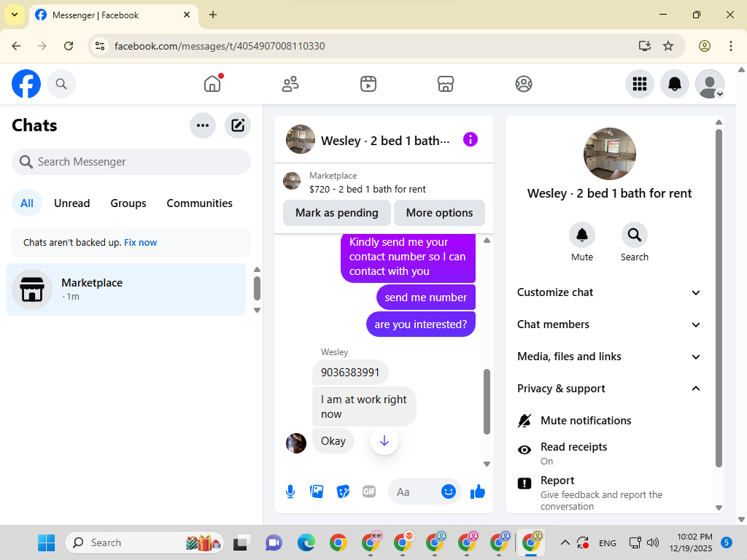The width and height of the screenshot is (747, 560).
Task: Click the Mark as pending button
Action: 337,213
